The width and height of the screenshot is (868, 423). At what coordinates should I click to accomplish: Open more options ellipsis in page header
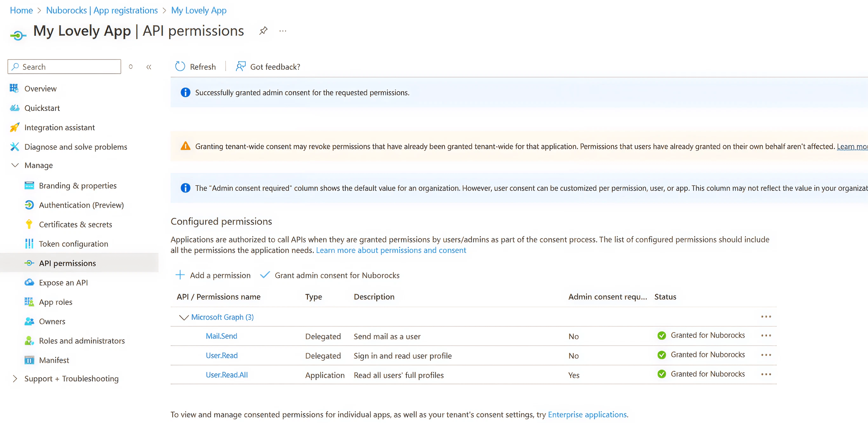tap(283, 31)
